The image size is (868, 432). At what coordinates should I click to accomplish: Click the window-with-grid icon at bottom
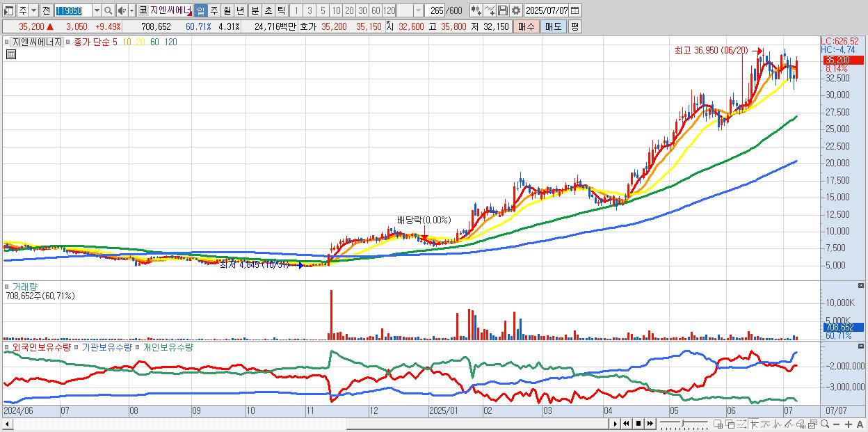pos(718,424)
